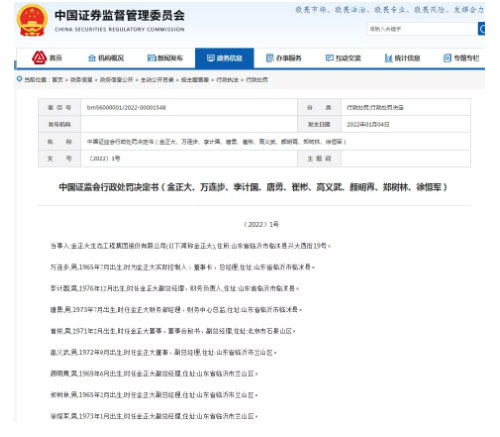Click the paragraph about 高义武, born 1972年9月

point(163,352)
